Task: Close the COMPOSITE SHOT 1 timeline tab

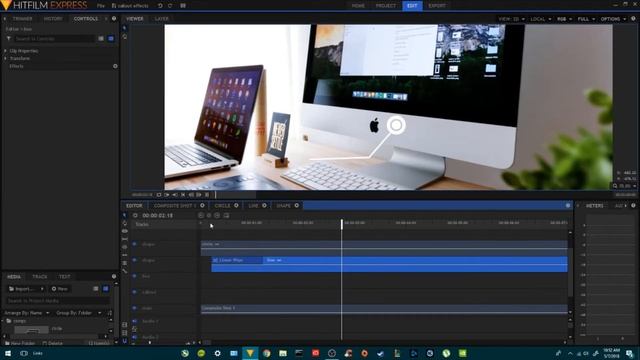Action: pyautogui.click(x=202, y=206)
